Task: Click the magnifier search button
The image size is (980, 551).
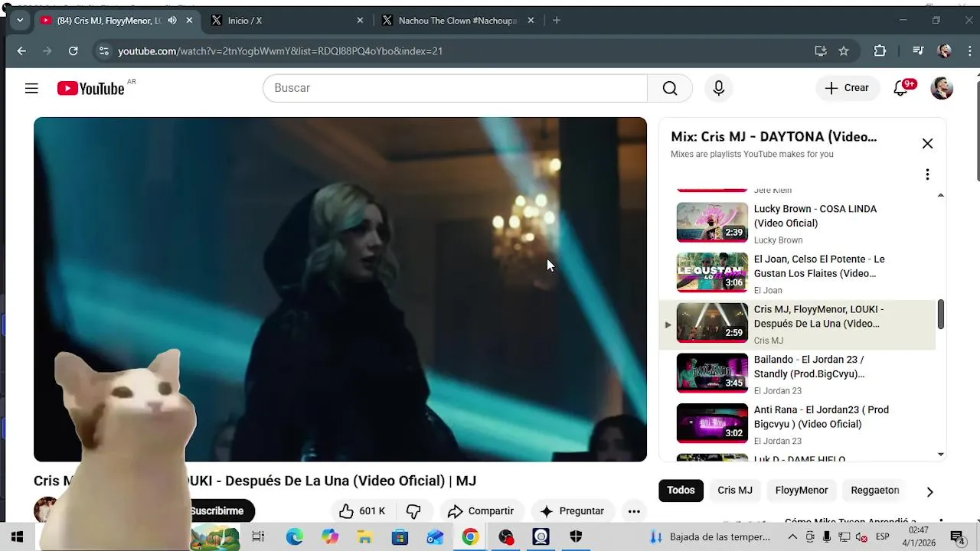Action: click(x=670, y=88)
